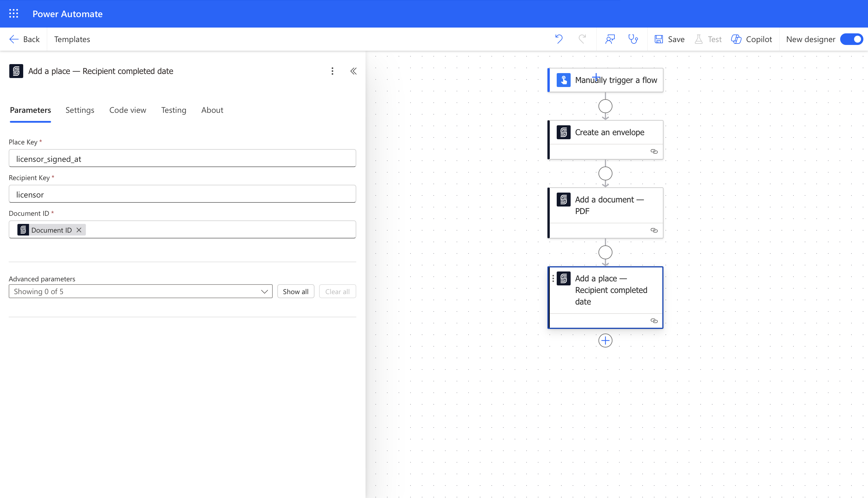This screenshot has height=498, width=868.
Task: Insert a step after Manually trigger a flow
Action: [605, 106]
